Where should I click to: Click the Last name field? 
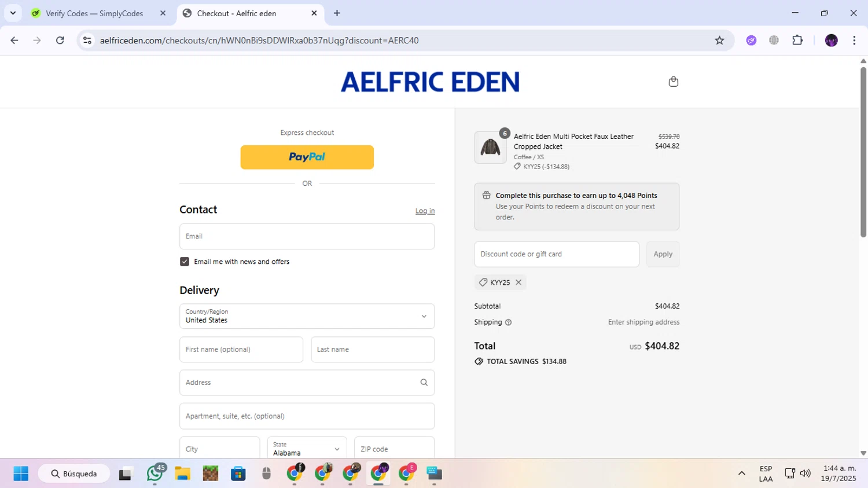click(x=373, y=350)
